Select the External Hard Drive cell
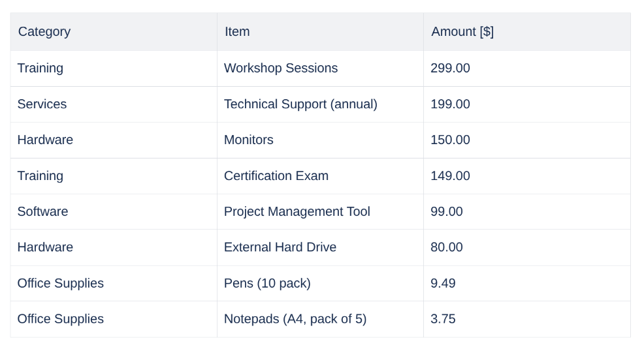Screen dimensions: 644x347 280,247
